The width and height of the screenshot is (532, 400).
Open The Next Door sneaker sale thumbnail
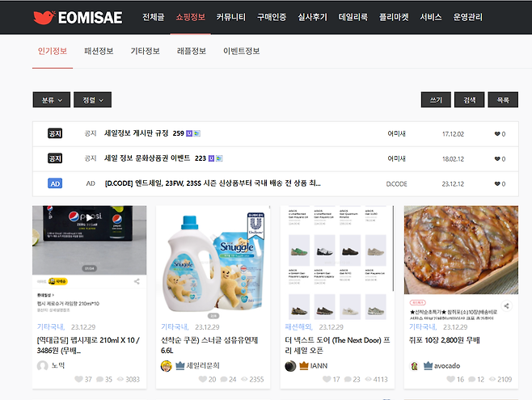[x=337, y=263]
